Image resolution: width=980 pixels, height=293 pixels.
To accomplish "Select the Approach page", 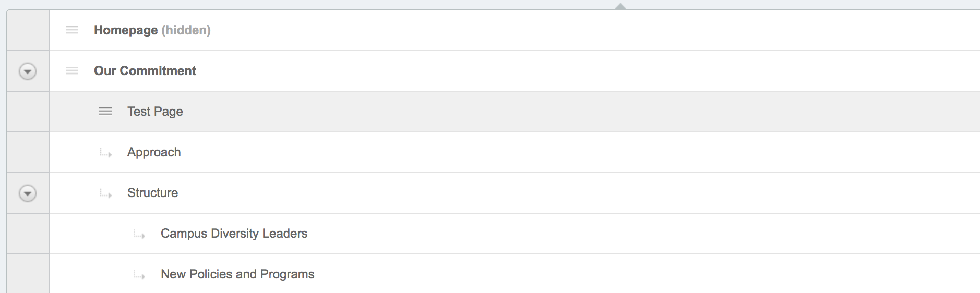I will click(154, 152).
